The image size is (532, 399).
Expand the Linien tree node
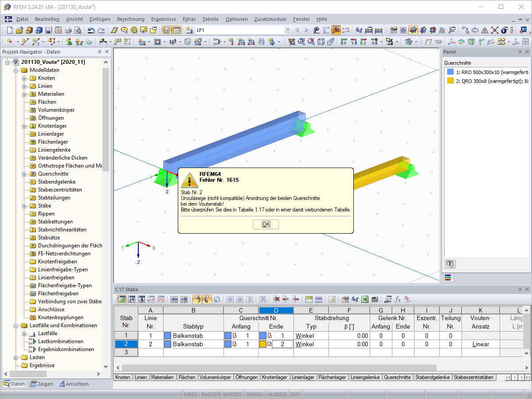tap(24, 86)
